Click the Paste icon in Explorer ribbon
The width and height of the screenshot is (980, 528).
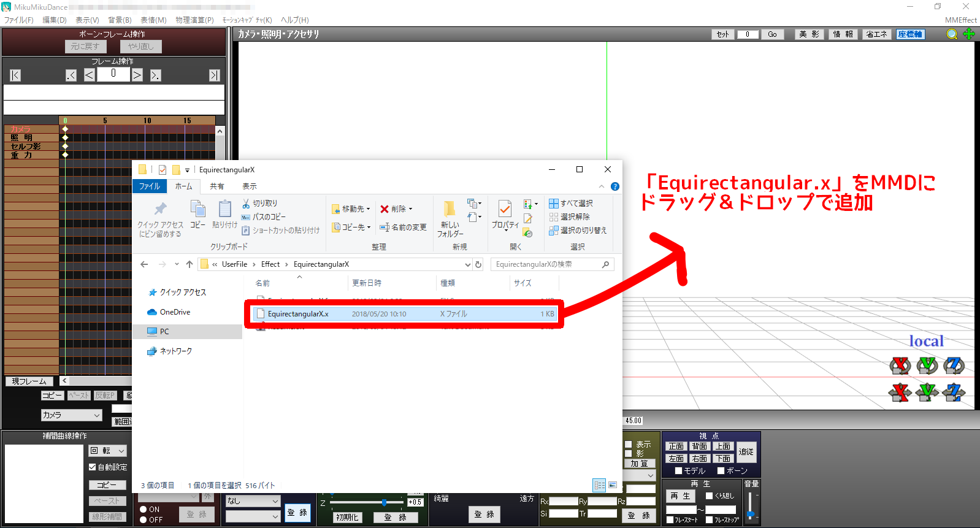click(224, 209)
